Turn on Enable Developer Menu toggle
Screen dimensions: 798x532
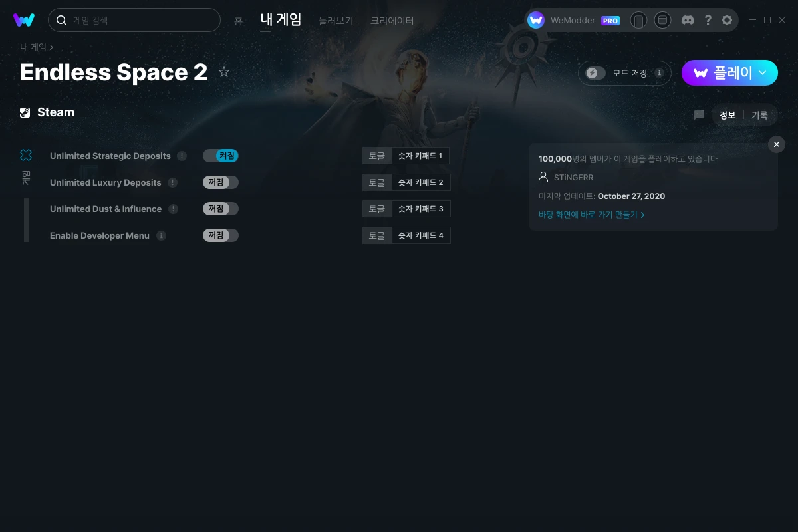(221, 235)
